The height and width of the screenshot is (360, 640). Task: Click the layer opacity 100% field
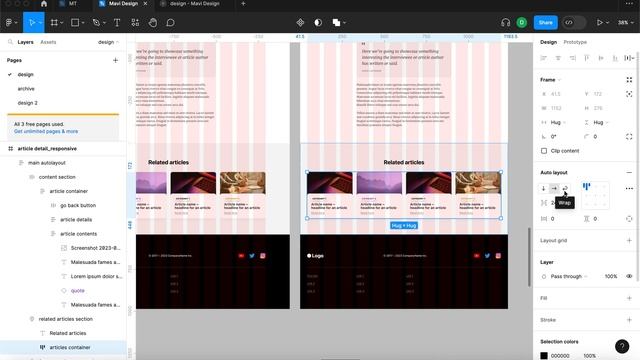click(611, 276)
